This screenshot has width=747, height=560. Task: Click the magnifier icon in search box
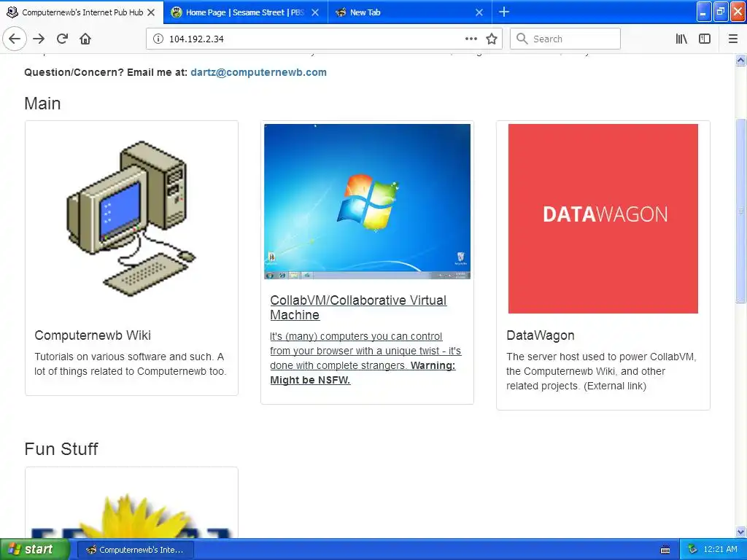coord(522,39)
